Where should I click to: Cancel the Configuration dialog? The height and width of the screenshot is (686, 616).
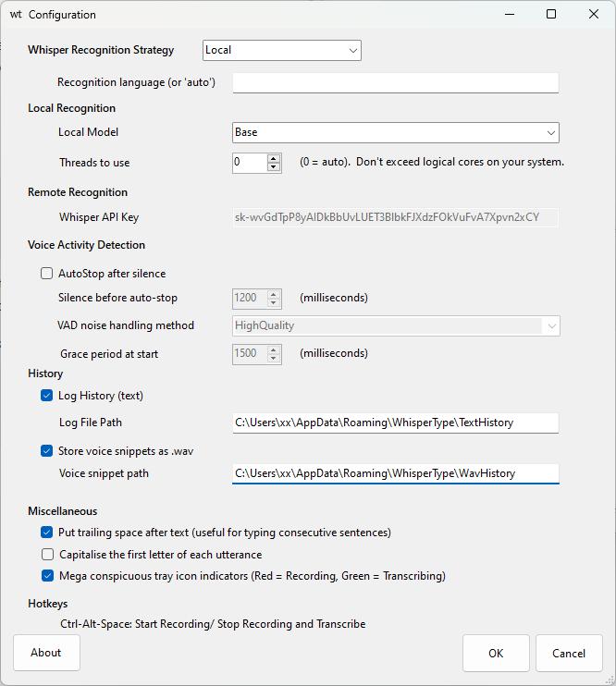(x=569, y=654)
